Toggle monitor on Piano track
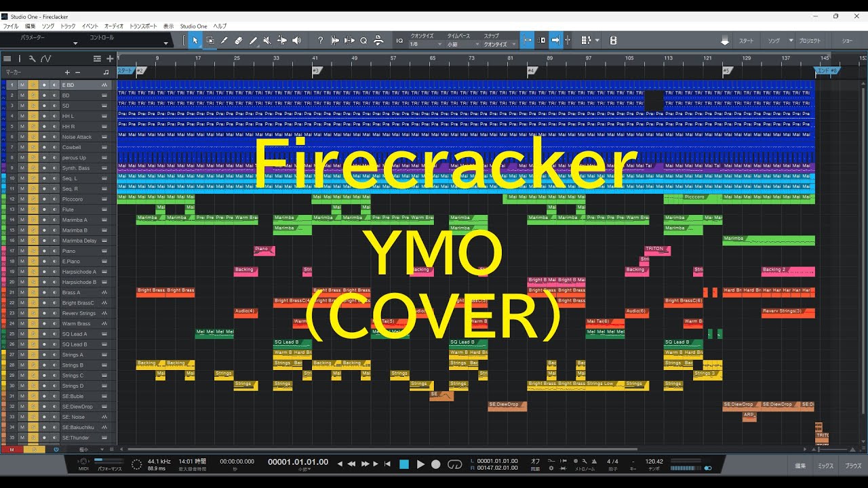The height and width of the screenshot is (488, 868). click(x=54, y=251)
